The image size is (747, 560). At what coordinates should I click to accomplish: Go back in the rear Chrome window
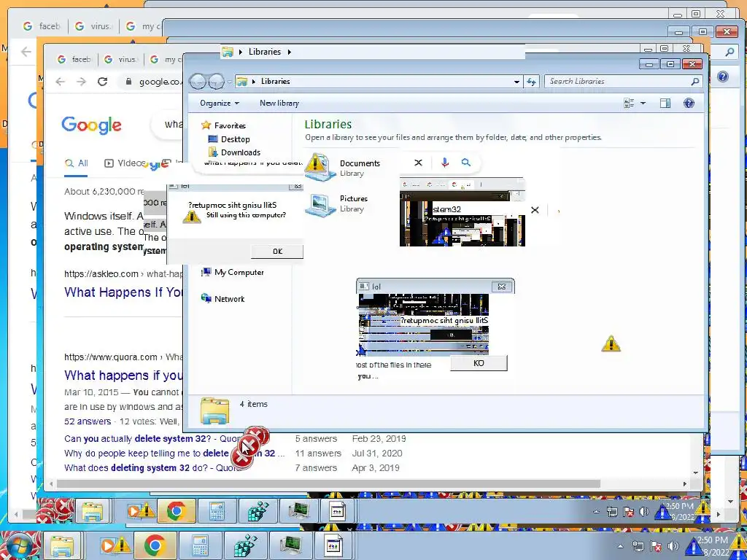(x=26, y=52)
